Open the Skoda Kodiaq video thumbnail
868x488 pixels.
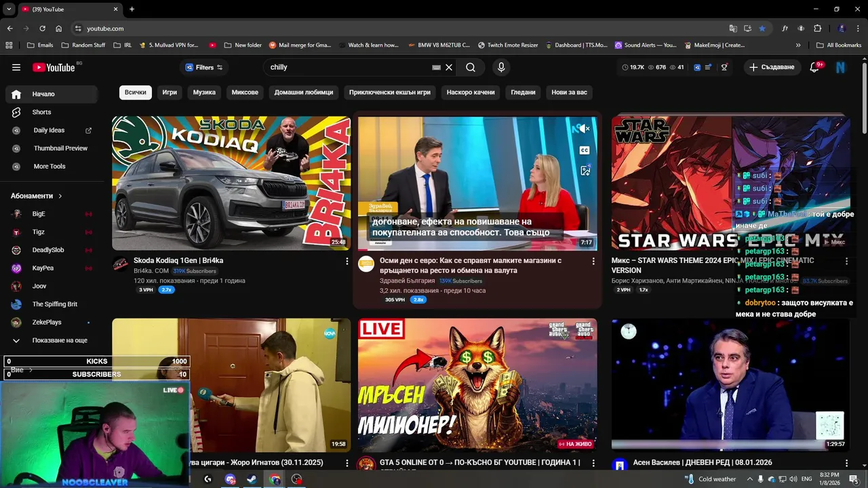coord(231,182)
